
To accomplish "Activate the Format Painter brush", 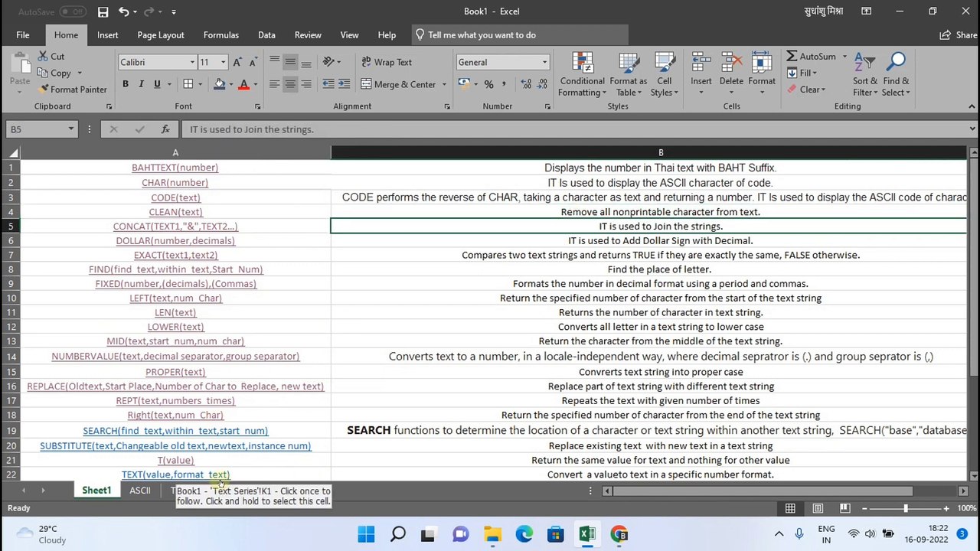I will pyautogui.click(x=42, y=90).
